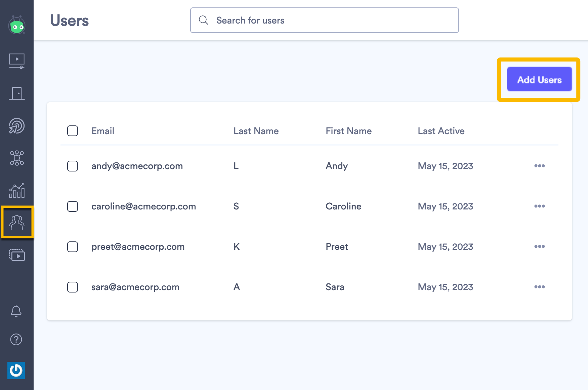Open the help question mark icon
This screenshot has height=390, width=588.
pos(16,340)
